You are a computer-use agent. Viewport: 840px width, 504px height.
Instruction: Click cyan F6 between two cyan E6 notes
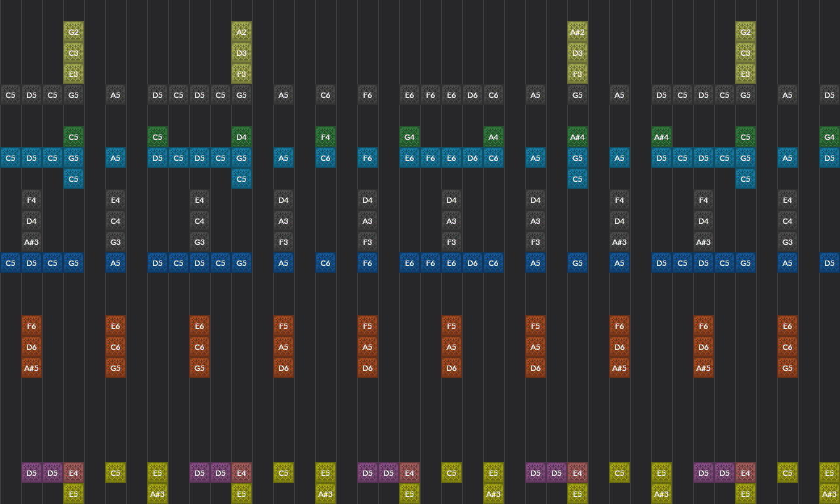(x=430, y=158)
